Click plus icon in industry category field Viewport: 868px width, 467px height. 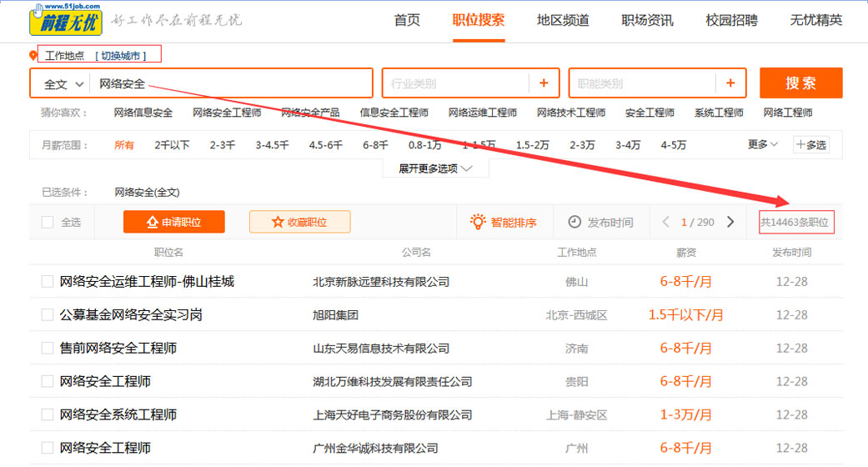(544, 83)
